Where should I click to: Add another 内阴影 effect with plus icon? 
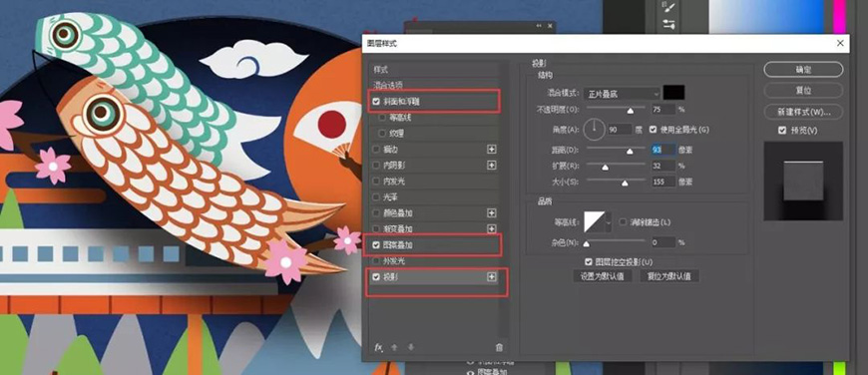[x=491, y=165]
